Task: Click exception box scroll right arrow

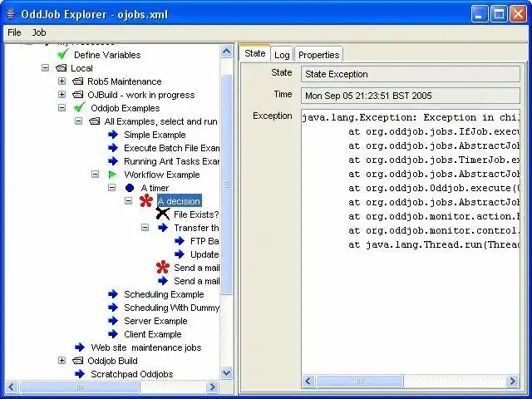Action: click(x=513, y=382)
